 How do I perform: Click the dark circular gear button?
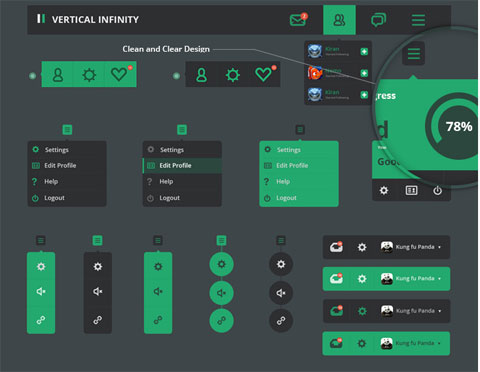point(281,264)
